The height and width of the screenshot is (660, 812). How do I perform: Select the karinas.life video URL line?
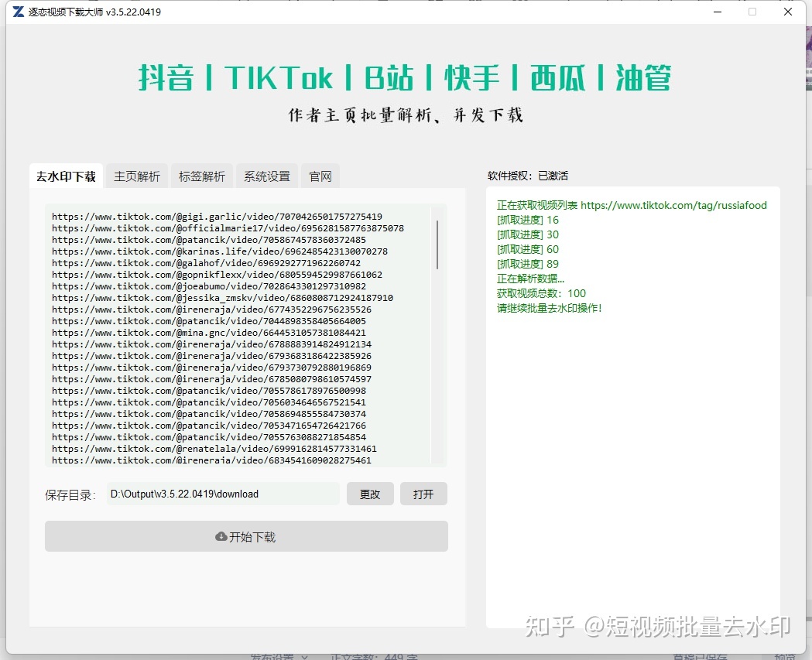tap(220, 251)
